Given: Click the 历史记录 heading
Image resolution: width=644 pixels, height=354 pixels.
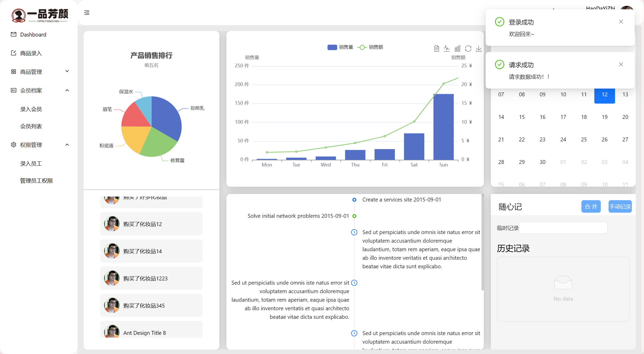Looking at the screenshot, I should coord(513,249).
